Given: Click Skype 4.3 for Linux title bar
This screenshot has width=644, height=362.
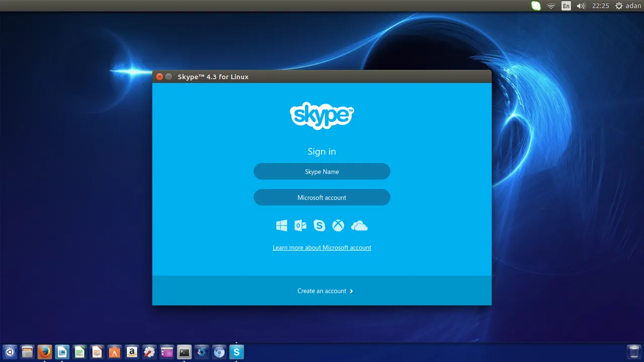Looking at the screenshot, I should (322, 77).
